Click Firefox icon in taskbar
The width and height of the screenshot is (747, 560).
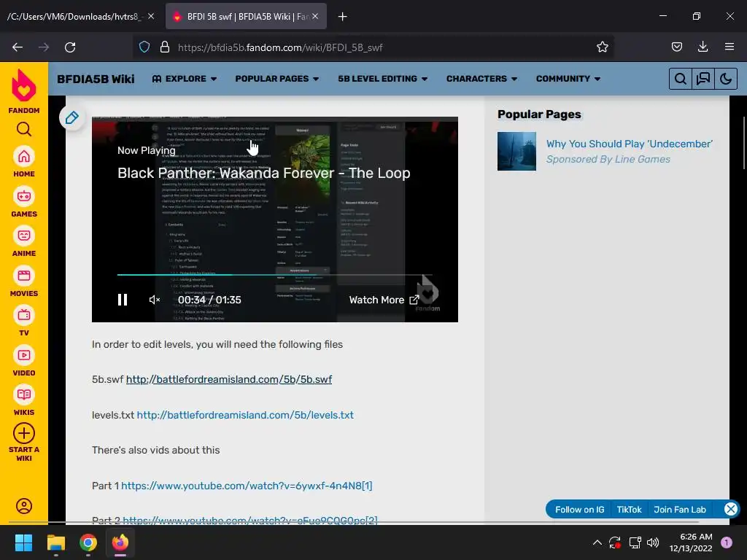pyautogui.click(x=120, y=542)
